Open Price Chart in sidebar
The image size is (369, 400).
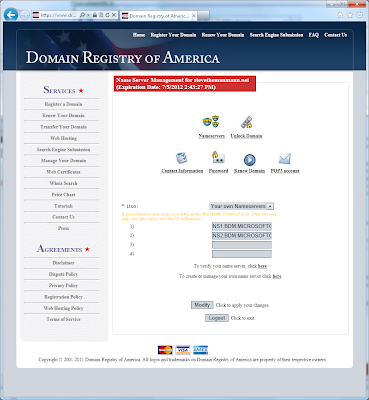tap(63, 195)
